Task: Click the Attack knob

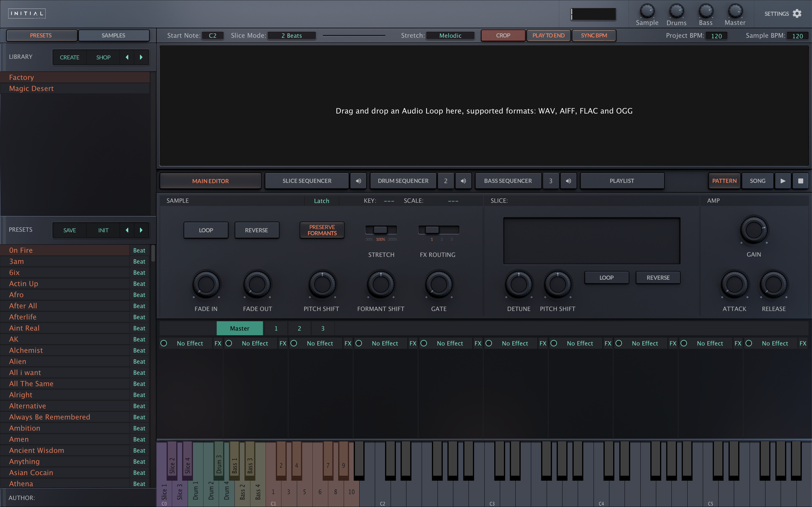Action: 734,284
